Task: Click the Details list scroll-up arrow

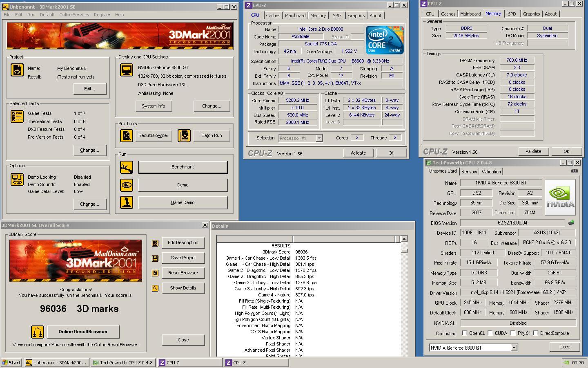Action: point(404,239)
